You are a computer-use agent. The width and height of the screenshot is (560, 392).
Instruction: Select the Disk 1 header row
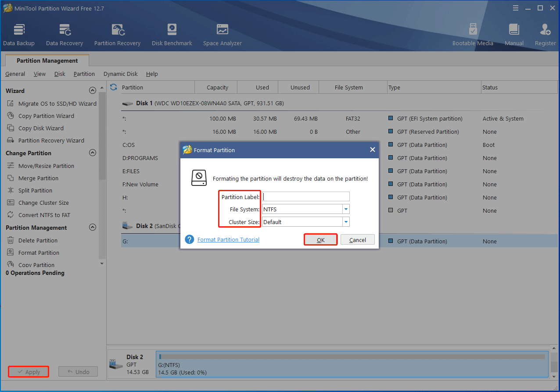pos(339,103)
